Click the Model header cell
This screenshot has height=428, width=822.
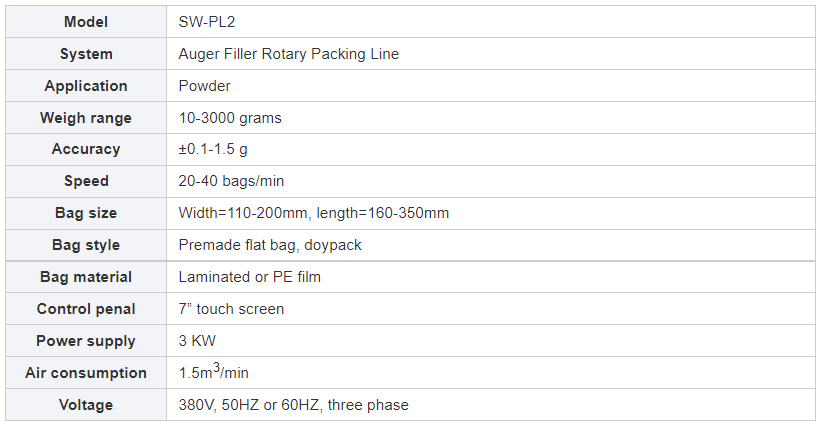click(86, 22)
